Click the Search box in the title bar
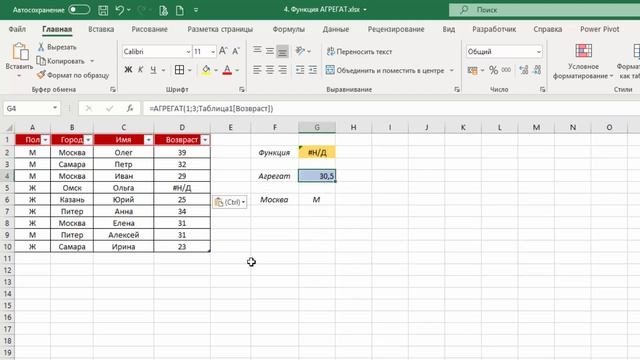 point(544,10)
